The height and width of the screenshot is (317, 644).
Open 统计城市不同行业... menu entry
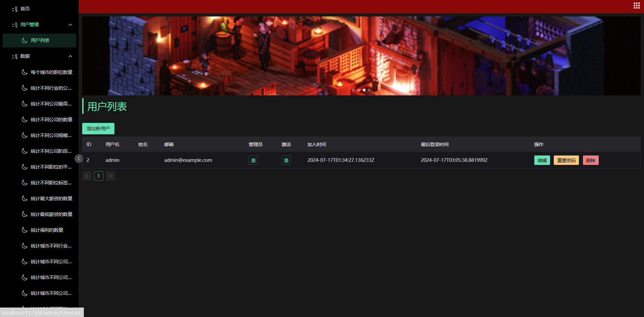coord(39,246)
